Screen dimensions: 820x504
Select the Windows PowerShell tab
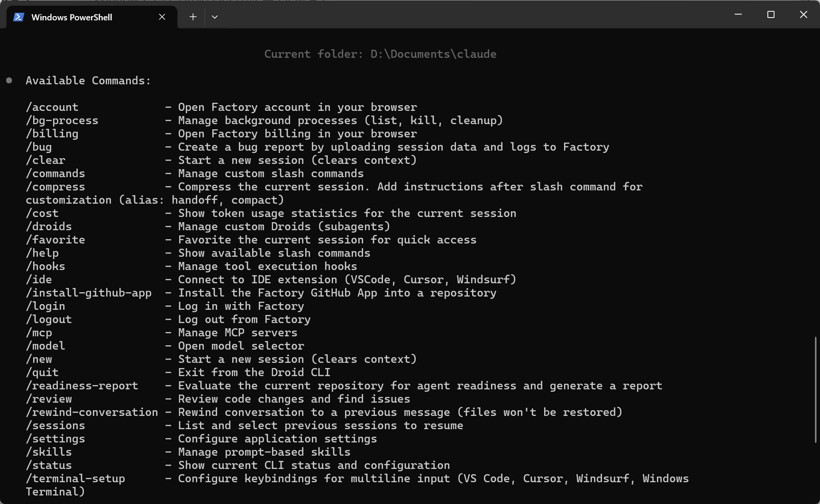(92, 17)
